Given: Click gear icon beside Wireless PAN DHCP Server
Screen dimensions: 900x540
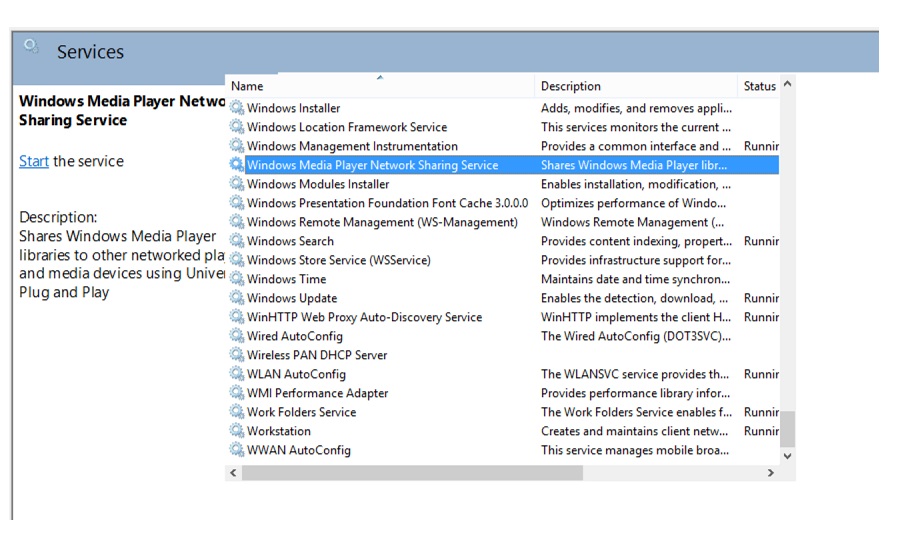Looking at the screenshot, I should (236, 354).
